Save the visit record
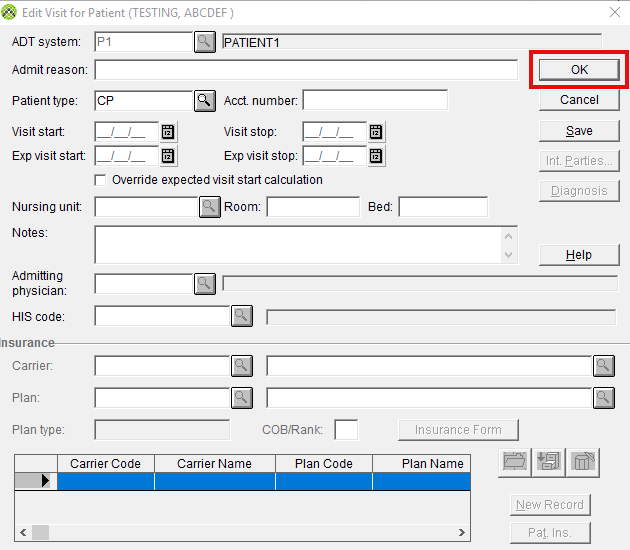Image resolution: width=630 pixels, height=550 pixels. (579, 131)
